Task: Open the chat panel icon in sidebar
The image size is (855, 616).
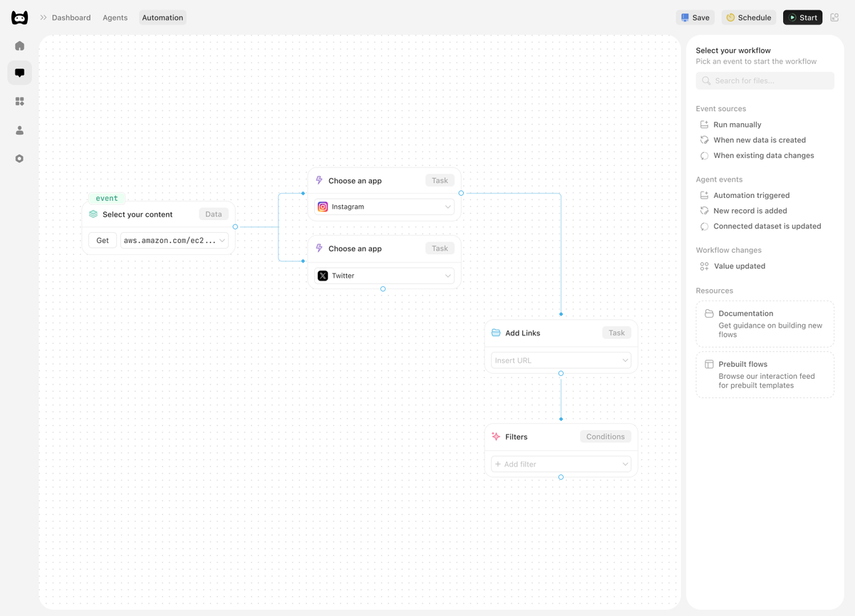Action: [x=19, y=73]
